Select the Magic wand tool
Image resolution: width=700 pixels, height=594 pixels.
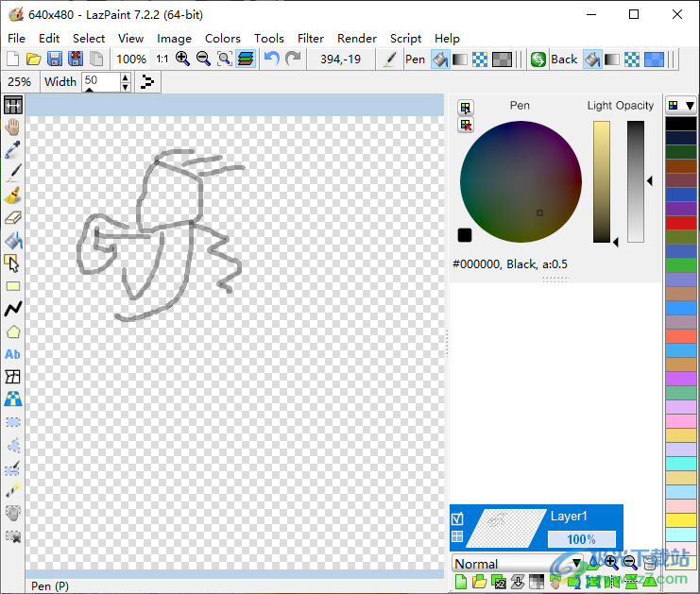[13, 490]
